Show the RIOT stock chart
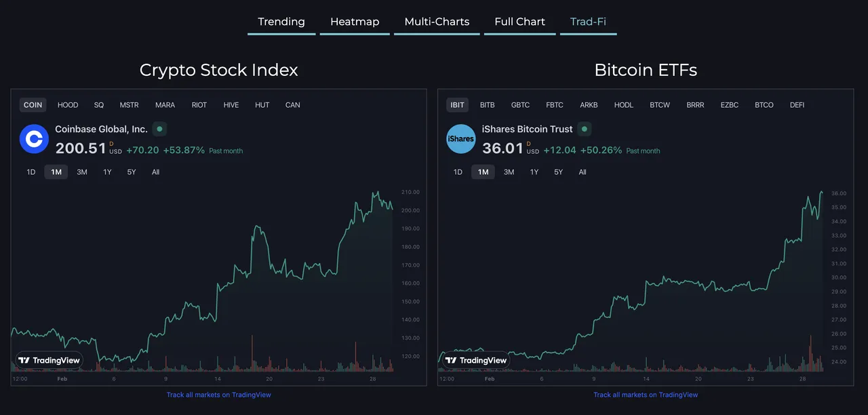This screenshot has height=415, width=868. (199, 105)
